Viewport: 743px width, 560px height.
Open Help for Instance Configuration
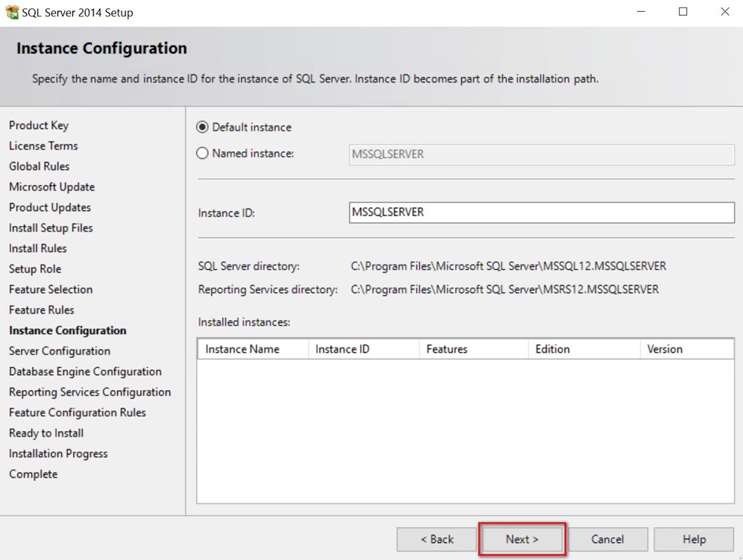695,539
